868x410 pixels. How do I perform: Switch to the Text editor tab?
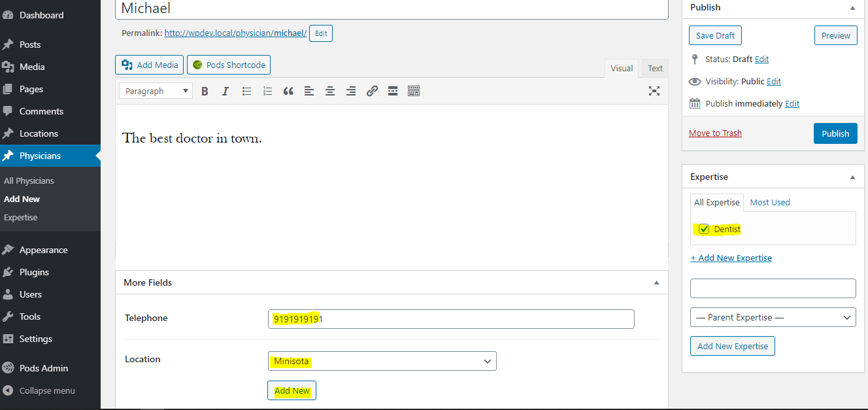[655, 68]
